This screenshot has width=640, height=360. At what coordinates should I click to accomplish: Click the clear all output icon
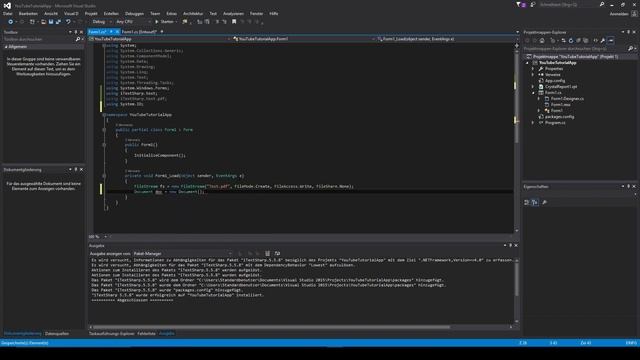point(267,253)
